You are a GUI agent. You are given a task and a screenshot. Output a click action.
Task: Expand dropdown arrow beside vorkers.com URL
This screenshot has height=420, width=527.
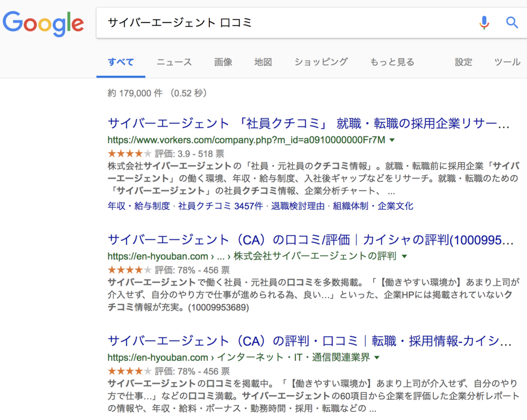click(x=392, y=140)
